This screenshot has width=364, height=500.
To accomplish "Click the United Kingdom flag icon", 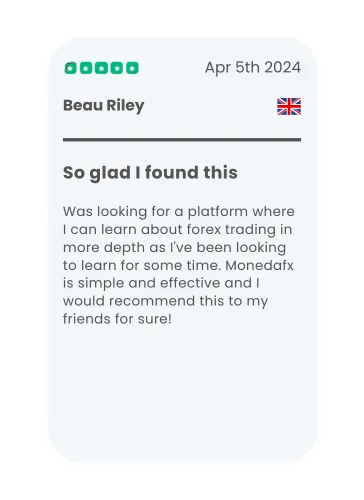I will click(x=289, y=106).
